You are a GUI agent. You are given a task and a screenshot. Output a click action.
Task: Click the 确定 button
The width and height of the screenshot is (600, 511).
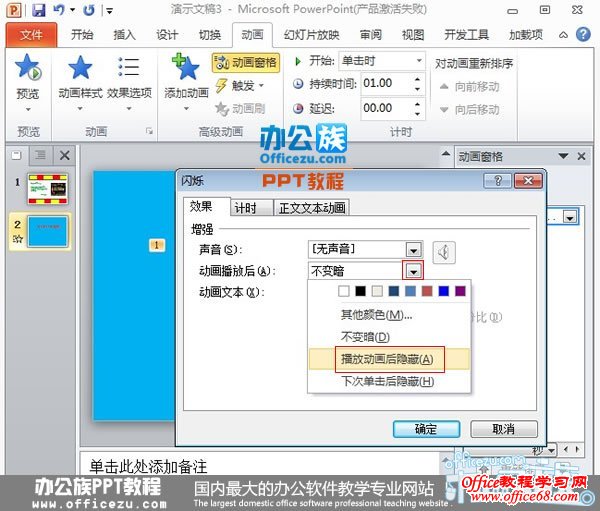[426, 429]
